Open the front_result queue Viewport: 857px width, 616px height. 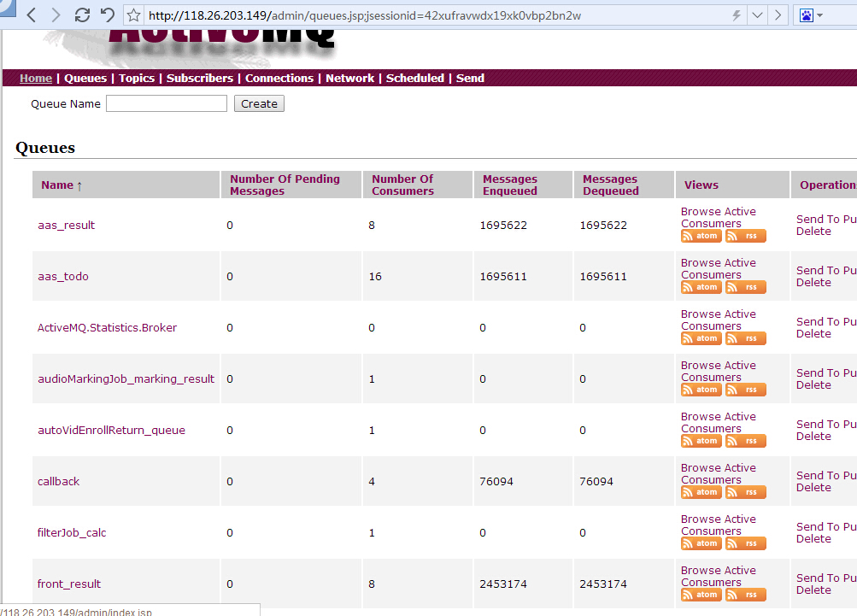(69, 584)
